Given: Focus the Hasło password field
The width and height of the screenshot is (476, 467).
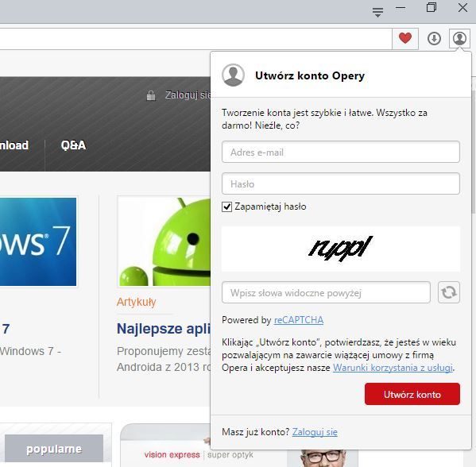Looking at the screenshot, I should tap(341, 183).
